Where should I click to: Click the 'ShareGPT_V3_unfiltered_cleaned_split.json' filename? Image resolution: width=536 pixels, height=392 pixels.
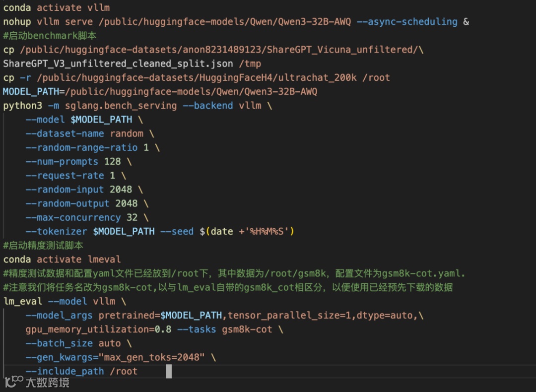(x=118, y=64)
